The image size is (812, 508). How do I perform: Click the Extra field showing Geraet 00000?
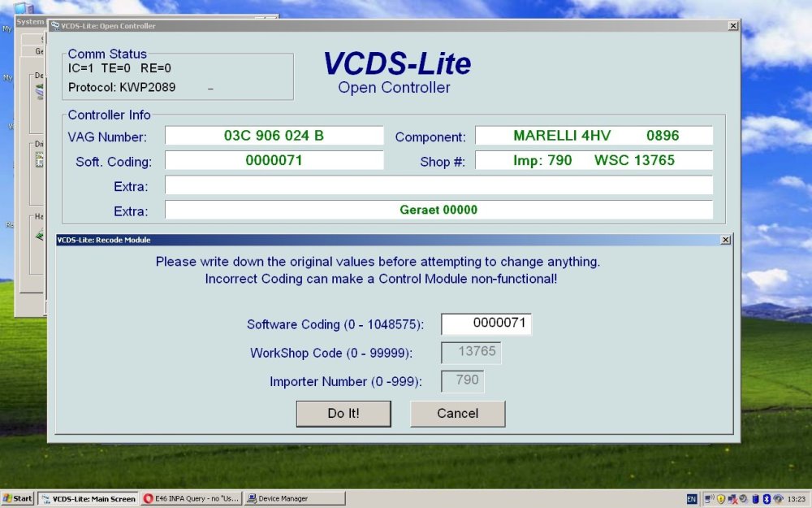click(438, 210)
